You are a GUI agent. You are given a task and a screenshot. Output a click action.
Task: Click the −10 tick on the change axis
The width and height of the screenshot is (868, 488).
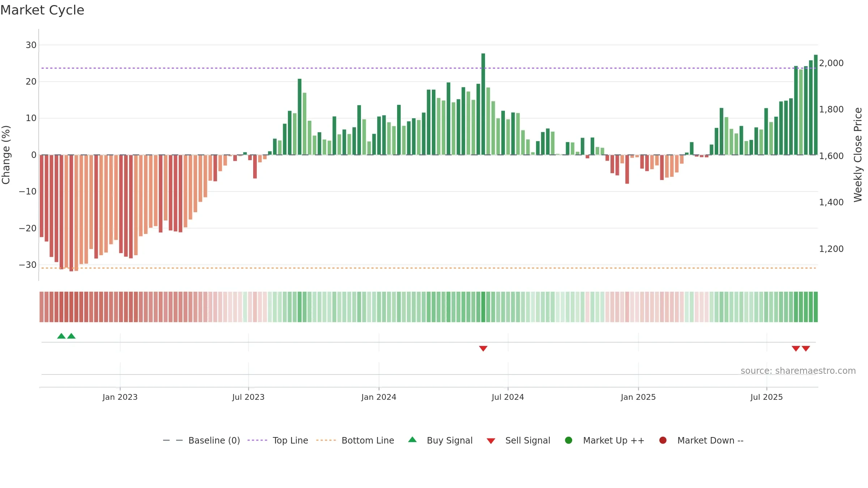(x=28, y=191)
